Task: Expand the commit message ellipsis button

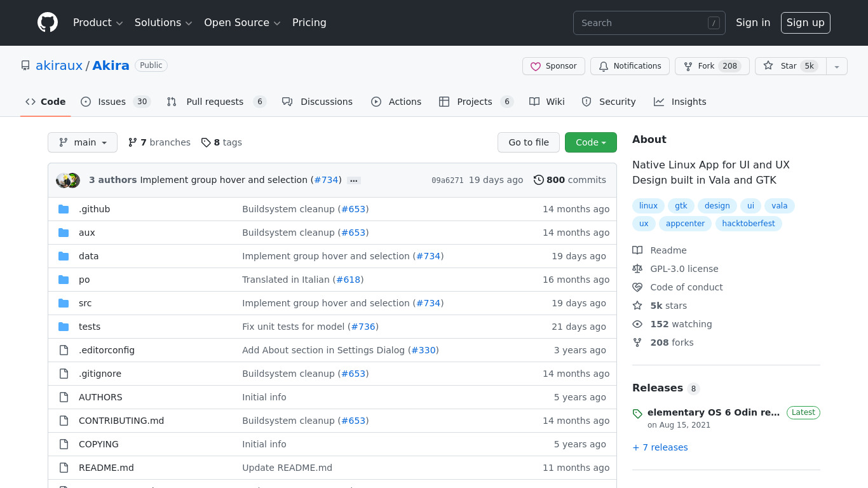Action: tap(355, 180)
